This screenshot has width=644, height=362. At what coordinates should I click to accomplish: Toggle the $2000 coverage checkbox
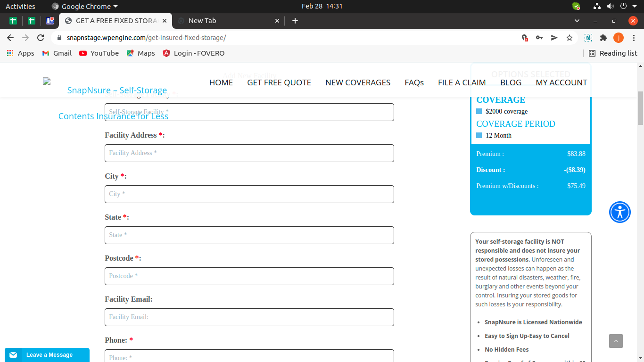479,111
